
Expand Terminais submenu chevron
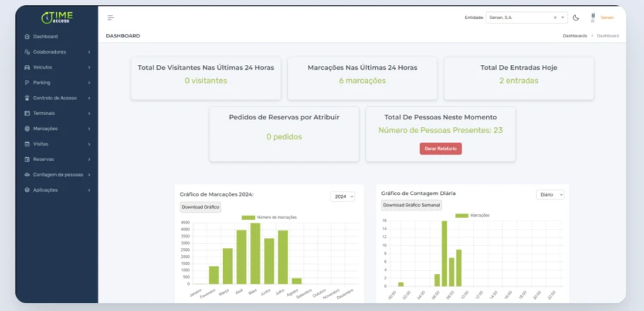(89, 113)
